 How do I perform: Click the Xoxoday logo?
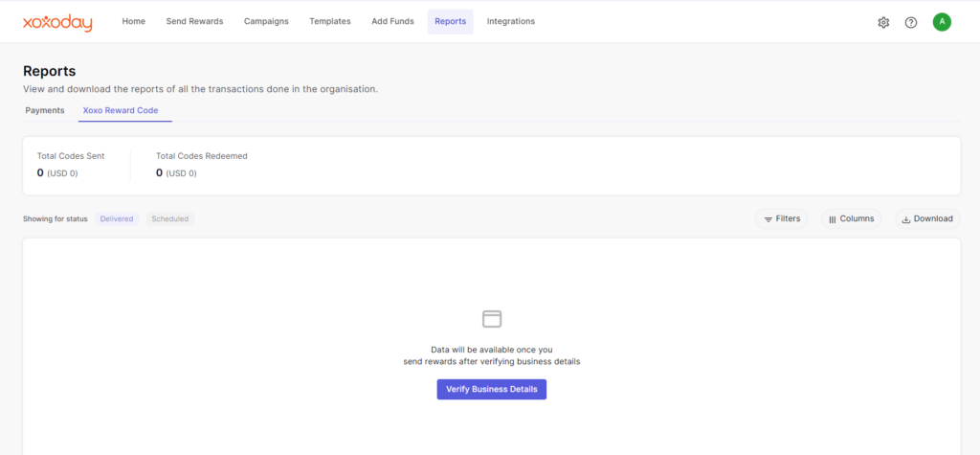(57, 23)
